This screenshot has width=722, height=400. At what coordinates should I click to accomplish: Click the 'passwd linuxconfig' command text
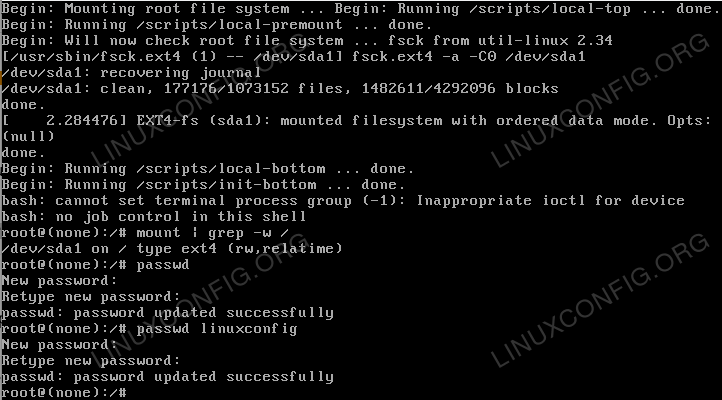(x=216, y=329)
